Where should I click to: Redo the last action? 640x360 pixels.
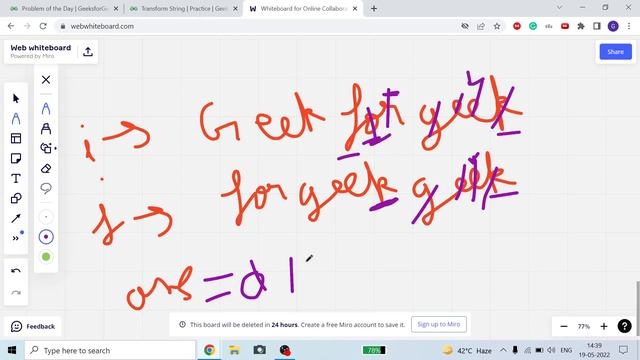[16, 292]
